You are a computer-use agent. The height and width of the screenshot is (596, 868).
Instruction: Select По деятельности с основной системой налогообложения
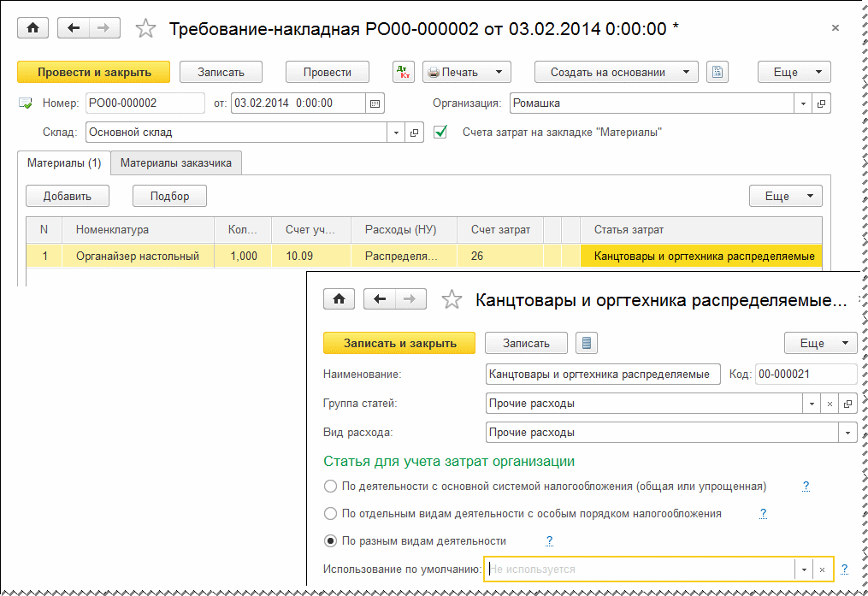tap(331, 487)
